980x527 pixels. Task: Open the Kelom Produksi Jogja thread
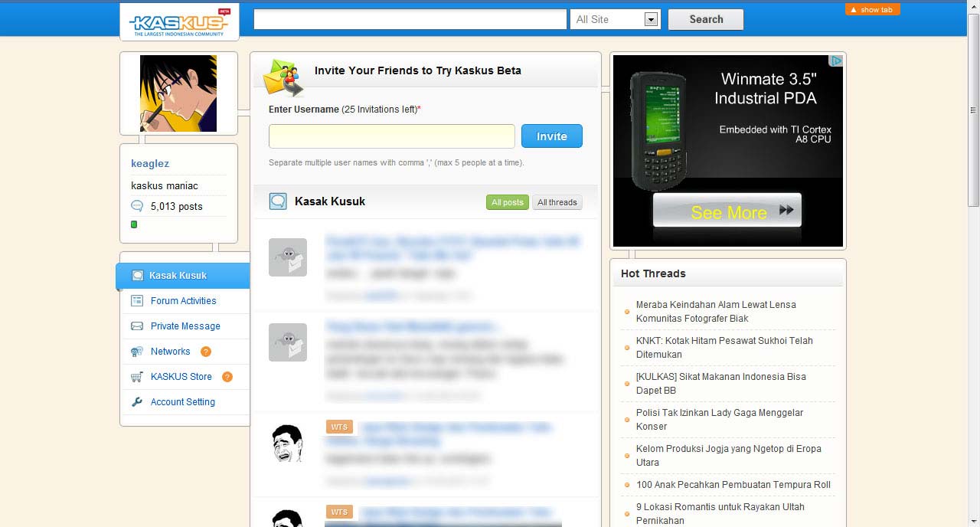pos(729,456)
